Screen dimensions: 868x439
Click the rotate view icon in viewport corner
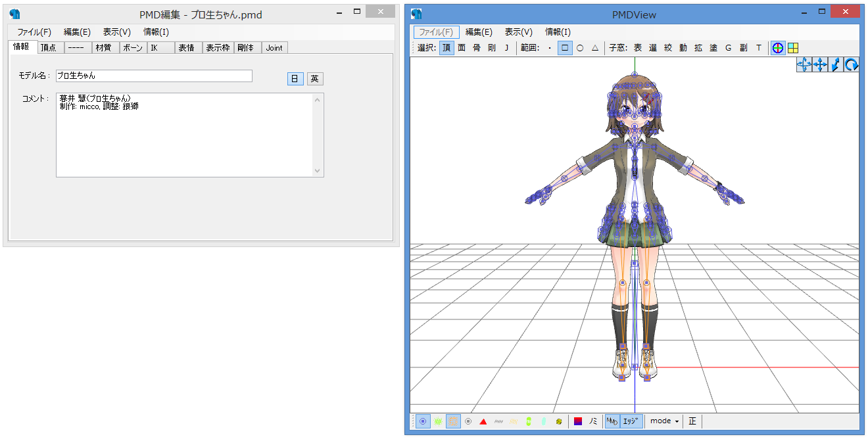click(851, 64)
